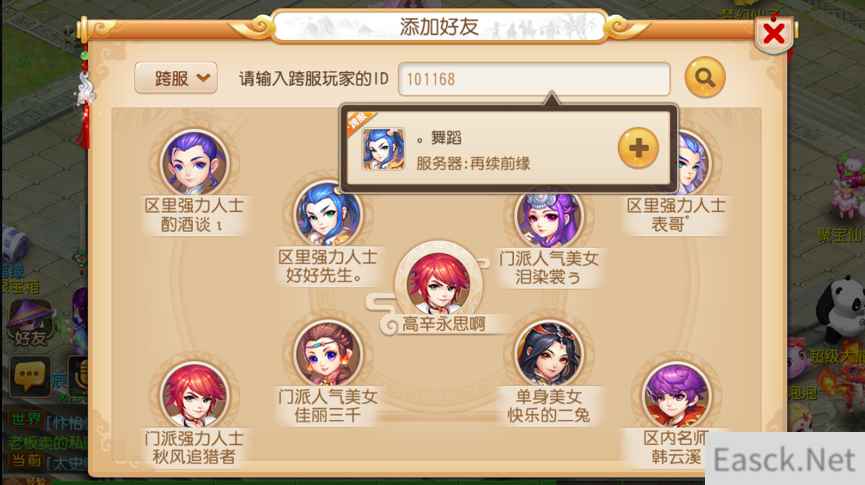Click the player ID input field
This screenshot has width=865, height=485.
534,79
